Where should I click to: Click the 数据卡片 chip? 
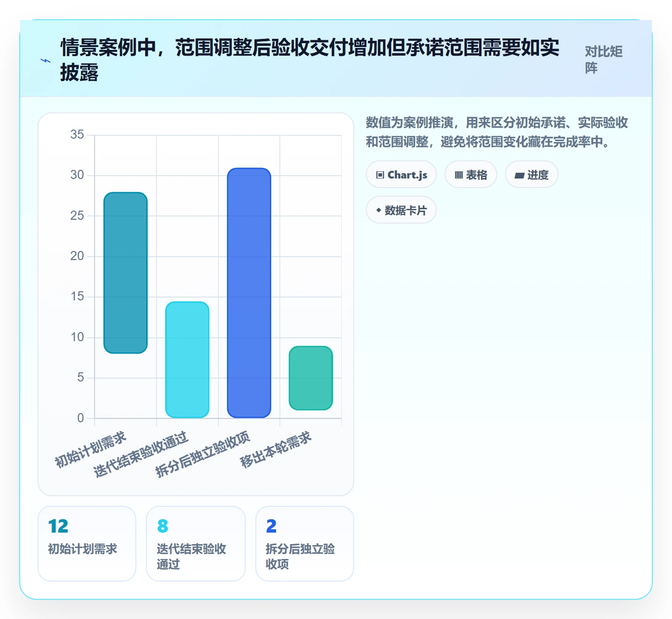point(401,210)
